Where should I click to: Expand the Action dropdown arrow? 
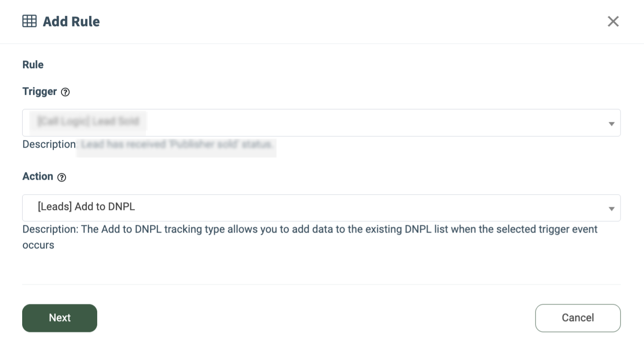click(611, 209)
